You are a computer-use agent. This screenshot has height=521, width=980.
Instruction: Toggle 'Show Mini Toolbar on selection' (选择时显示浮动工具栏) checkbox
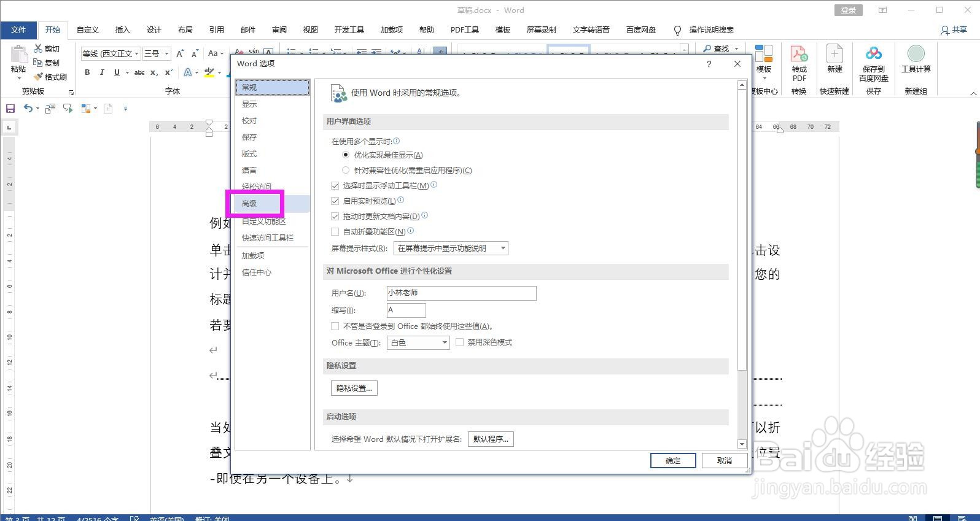[335, 185]
